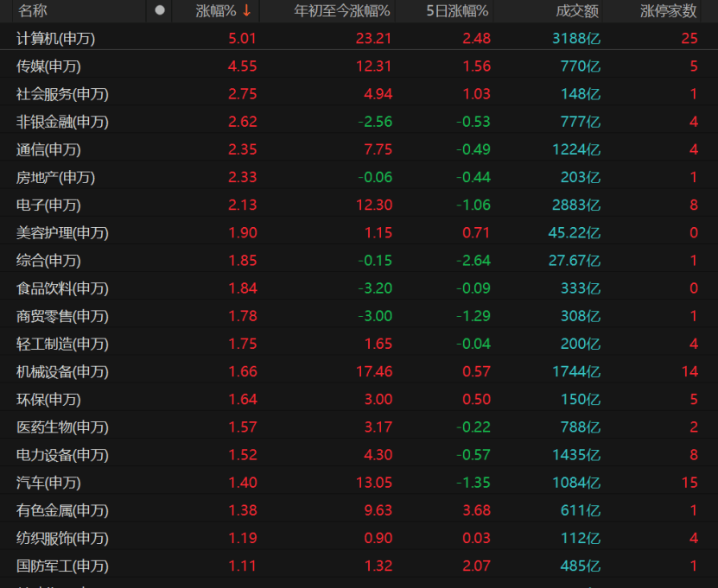Image resolution: width=718 pixels, height=588 pixels.
Task: Select the 食品饮料(申万) sector name
Action: [62, 288]
